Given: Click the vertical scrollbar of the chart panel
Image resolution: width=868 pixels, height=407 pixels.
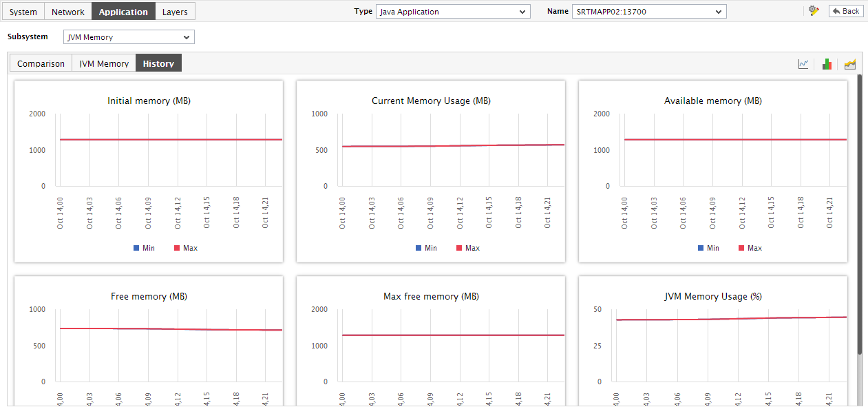Looking at the screenshot, I should click(859, 213).
